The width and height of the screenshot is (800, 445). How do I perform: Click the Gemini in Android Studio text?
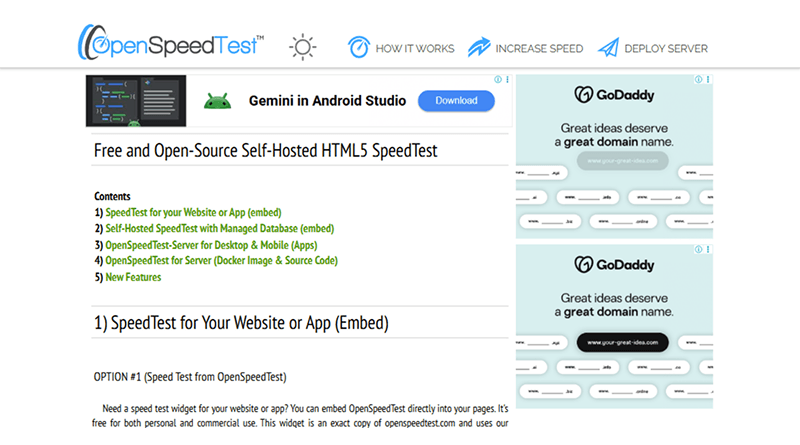327,101
